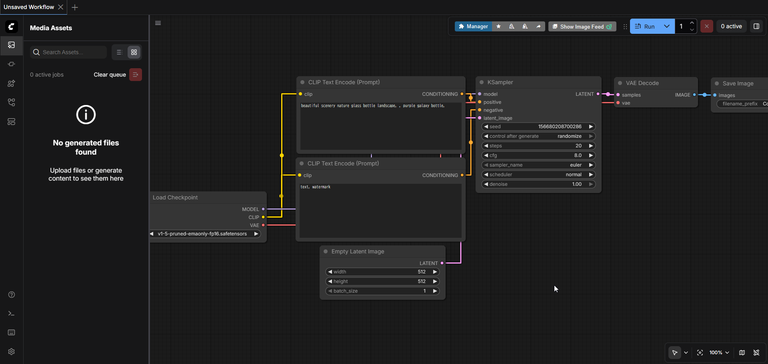Toggle the minimap icon
768x364 pixels.
[742, 352]
